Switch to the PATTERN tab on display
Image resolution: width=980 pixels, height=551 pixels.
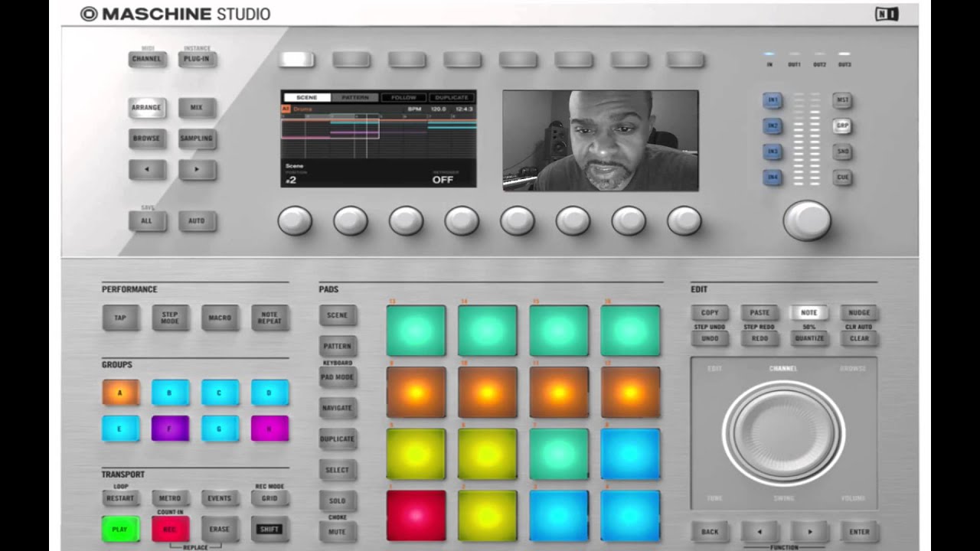click(355, 97)
